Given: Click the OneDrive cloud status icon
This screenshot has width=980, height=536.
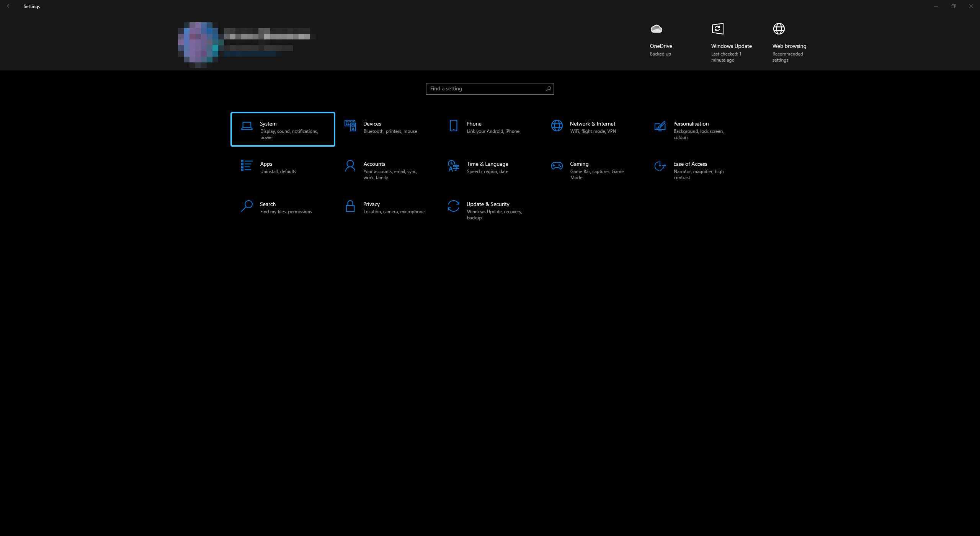Looking at the screenshot, I should click(x=656, y=29).
